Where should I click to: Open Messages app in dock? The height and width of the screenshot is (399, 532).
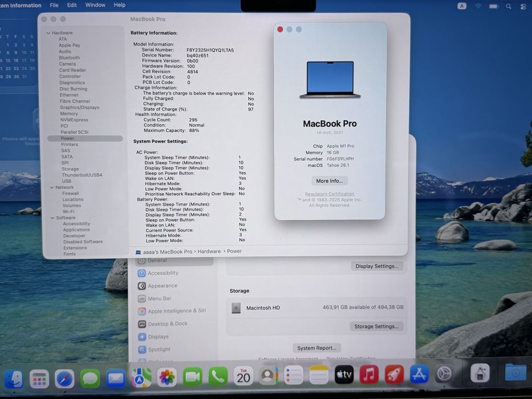90,378
